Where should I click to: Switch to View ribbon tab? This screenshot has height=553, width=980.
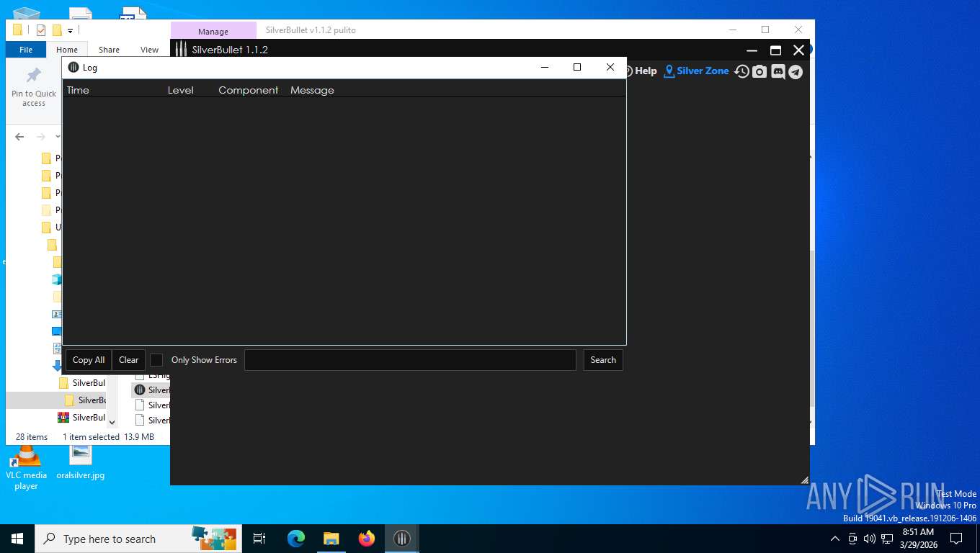click(150, 50)
